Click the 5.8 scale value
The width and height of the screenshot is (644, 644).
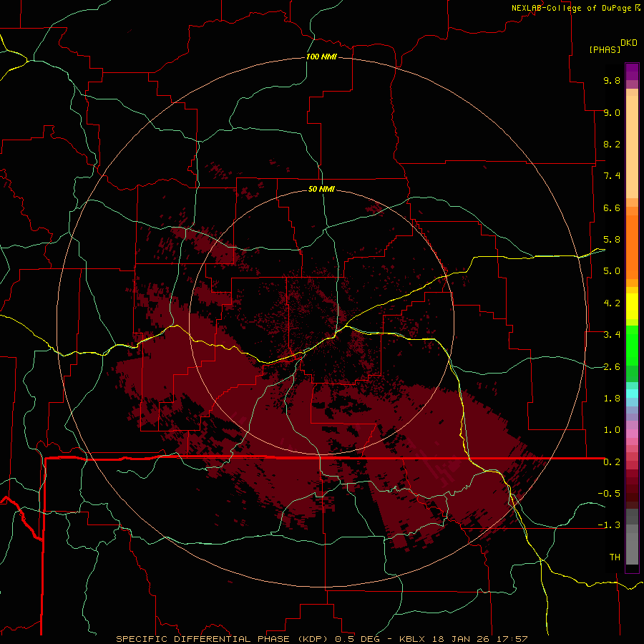[x=612, y=240]
